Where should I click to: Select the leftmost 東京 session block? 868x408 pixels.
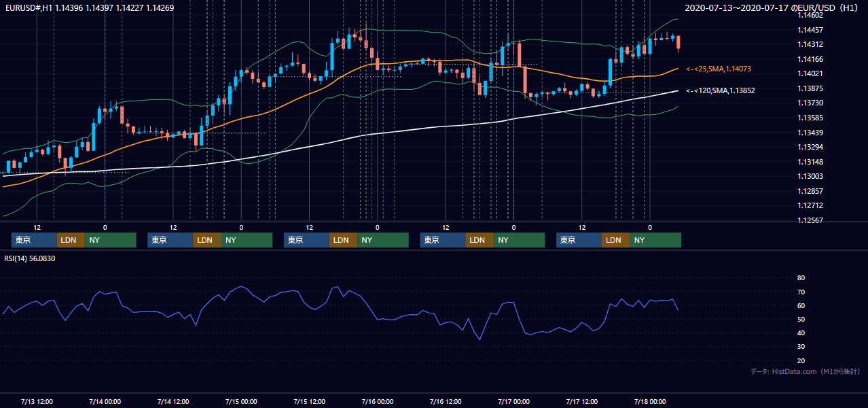pyautogui.click(x=34, y=240)
